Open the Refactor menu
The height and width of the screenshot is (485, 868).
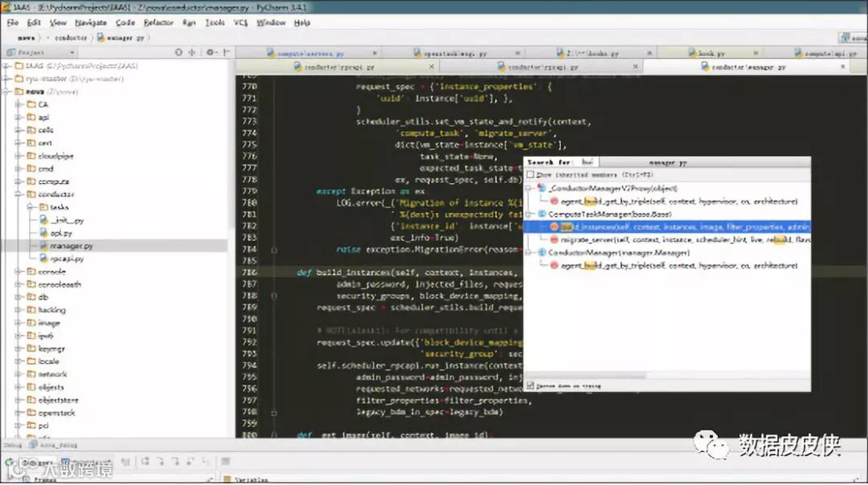(158, 22)
